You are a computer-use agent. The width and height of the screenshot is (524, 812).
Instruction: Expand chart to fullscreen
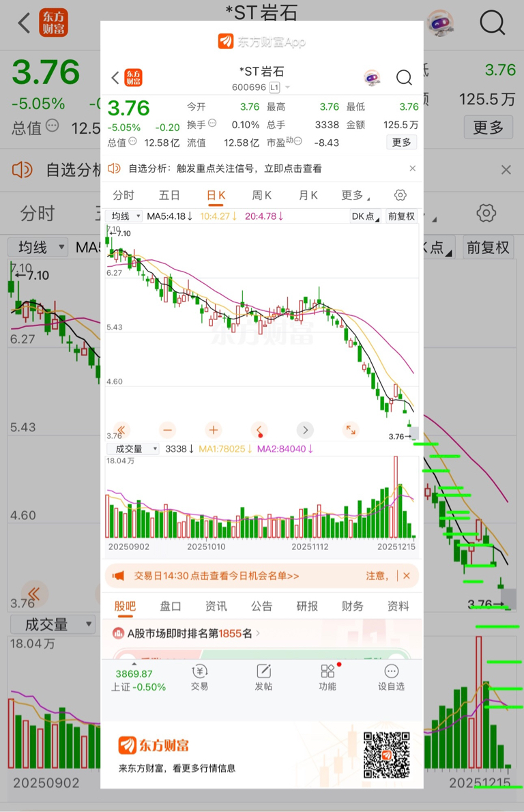click(351, 430)
